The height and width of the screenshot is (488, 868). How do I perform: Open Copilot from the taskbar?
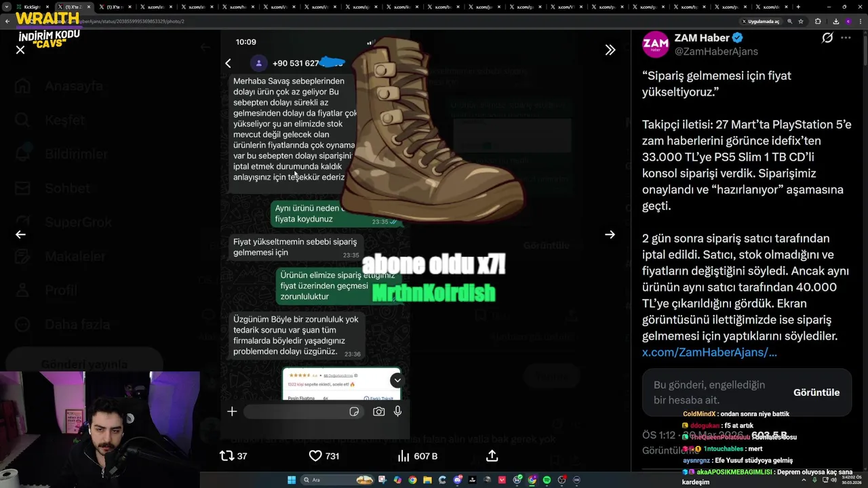click(x=398, y=480)
